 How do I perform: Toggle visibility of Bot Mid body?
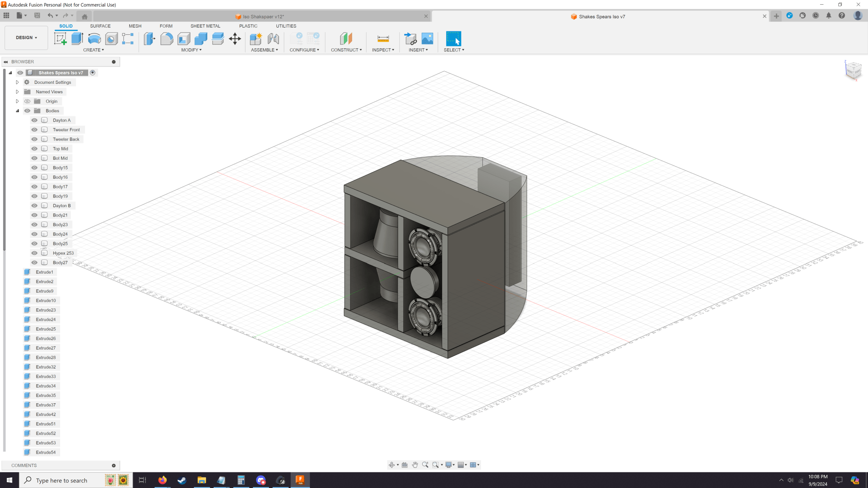tap(35, 158)
